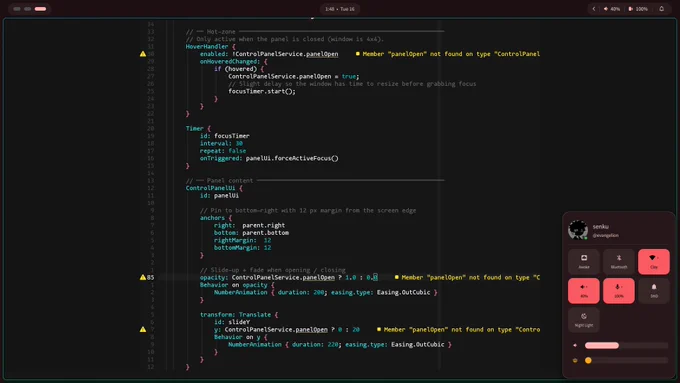680x383 pixels.
Task: Click panelOpen in the enabled line
Action: pyautogui.click(x=322, y=54)
